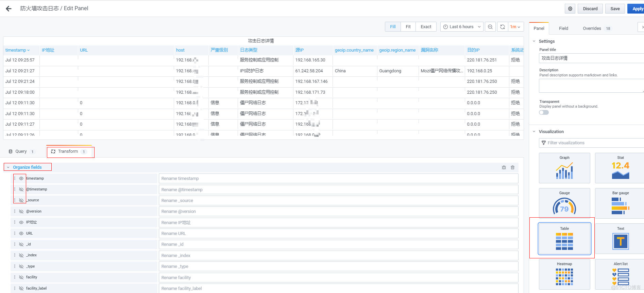Click the geoip.country_name column header
Screen dimensions: 644x293
coord(354,50)
